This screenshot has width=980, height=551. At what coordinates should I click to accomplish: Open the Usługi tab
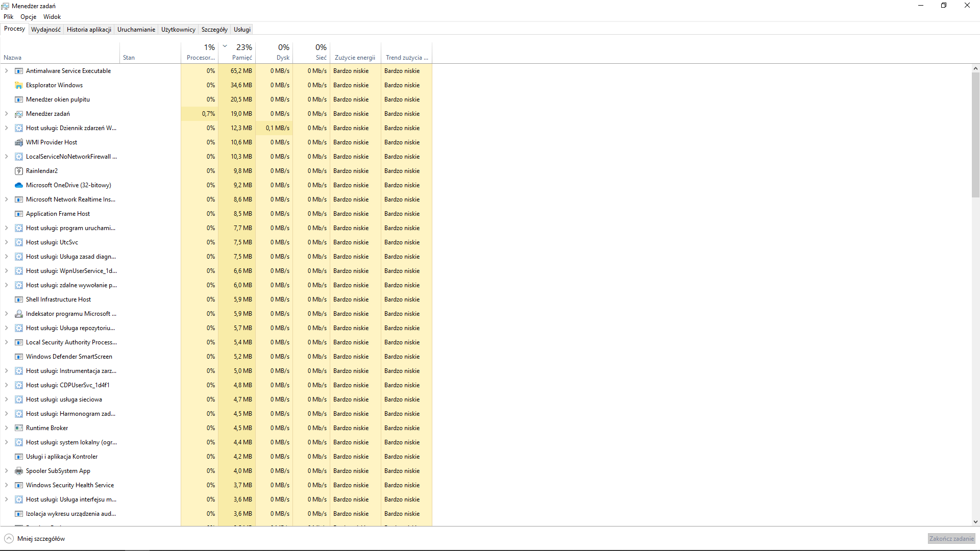pos(242,30)
